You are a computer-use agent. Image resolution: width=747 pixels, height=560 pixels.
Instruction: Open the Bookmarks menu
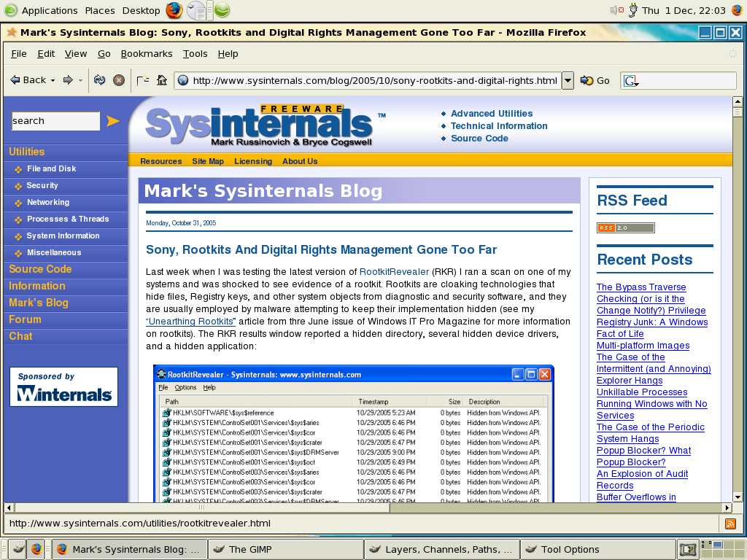(x=146, y=54)
